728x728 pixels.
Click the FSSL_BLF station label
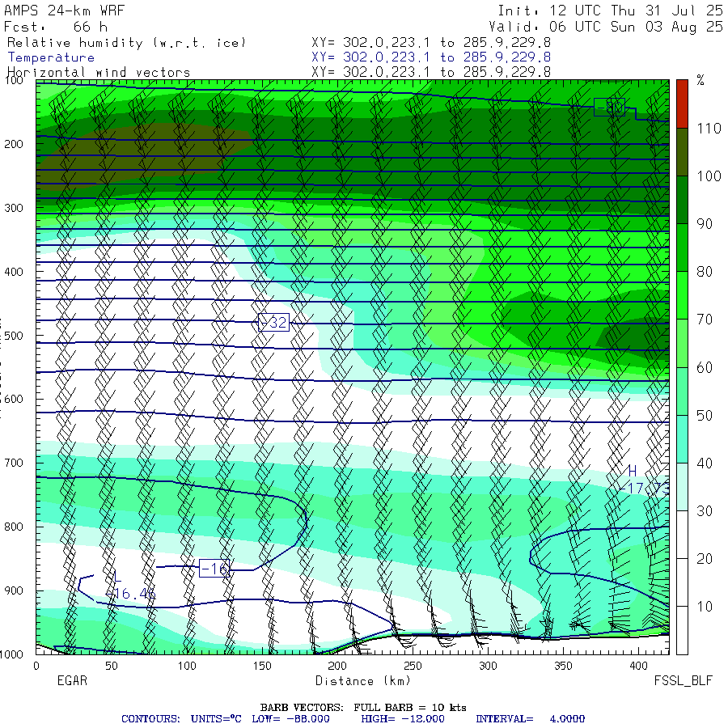[683, 680]
